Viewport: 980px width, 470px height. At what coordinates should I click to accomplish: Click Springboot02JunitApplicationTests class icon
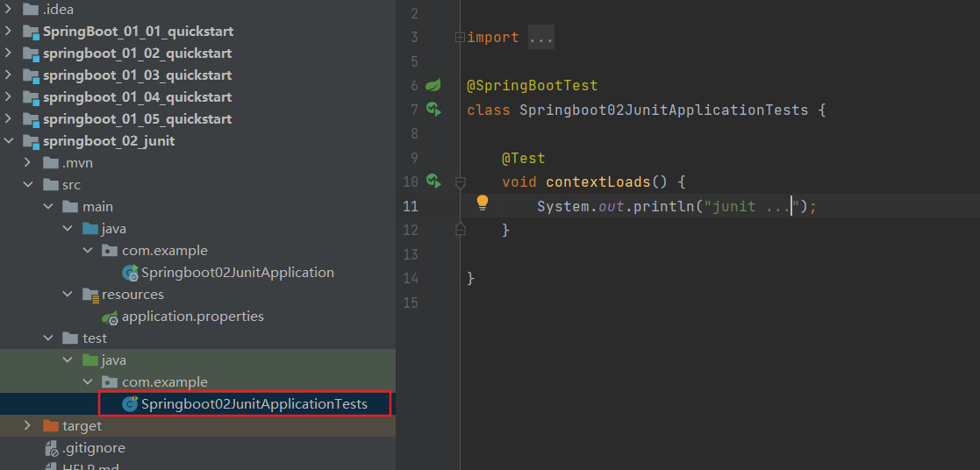click(131, 403)
